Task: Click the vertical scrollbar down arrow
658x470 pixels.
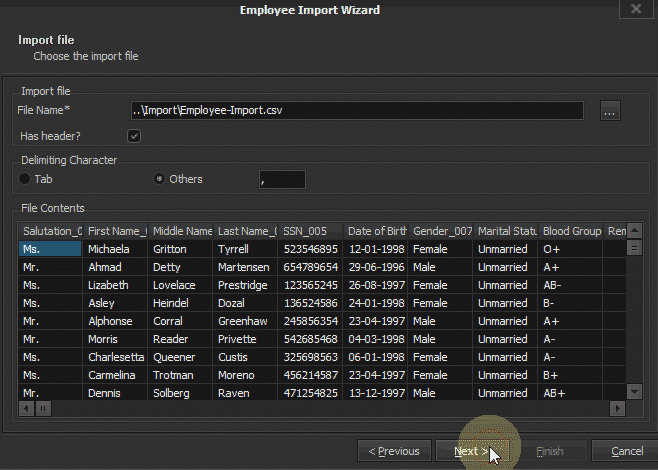Action: (634, 391)
